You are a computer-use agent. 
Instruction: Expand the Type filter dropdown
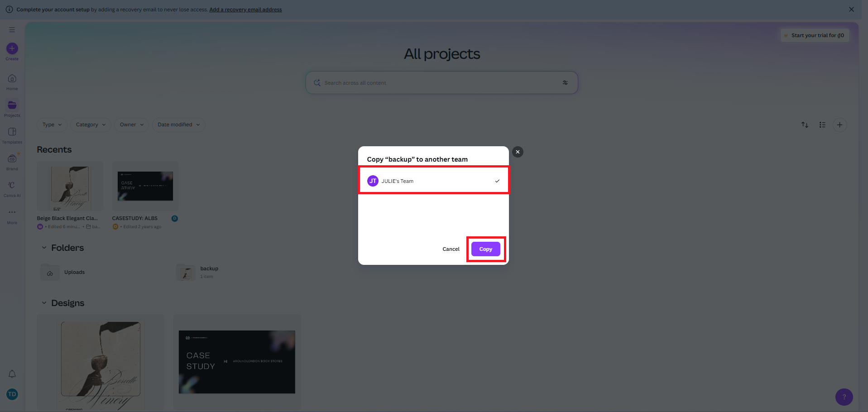pyautogui.click(x=52, y=125)
